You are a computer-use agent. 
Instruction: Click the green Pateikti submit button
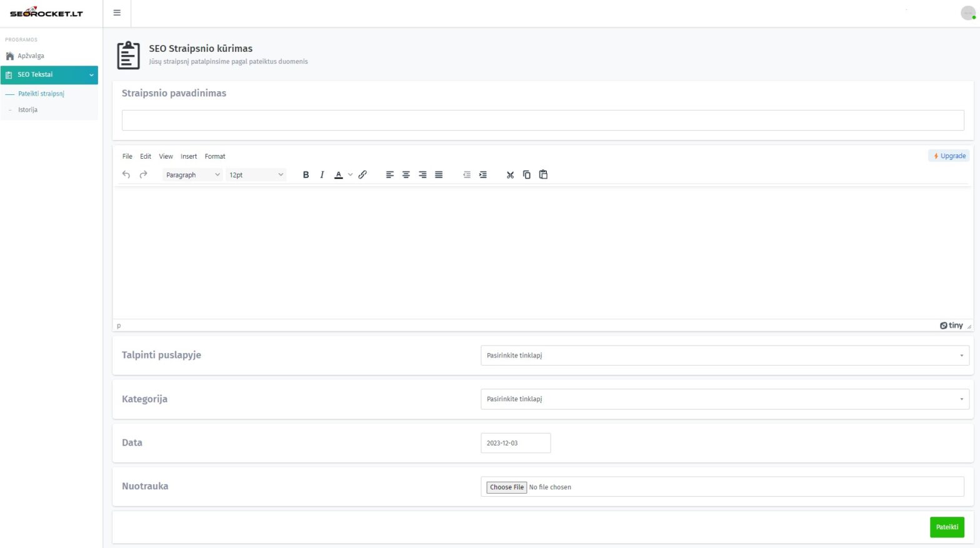(x=946, y=527)
